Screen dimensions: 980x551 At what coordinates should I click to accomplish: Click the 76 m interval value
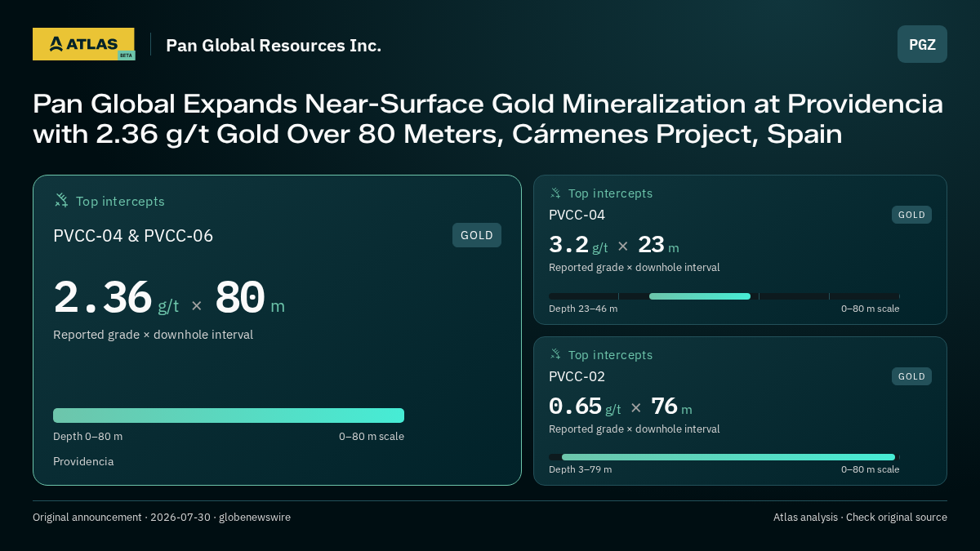671,407
